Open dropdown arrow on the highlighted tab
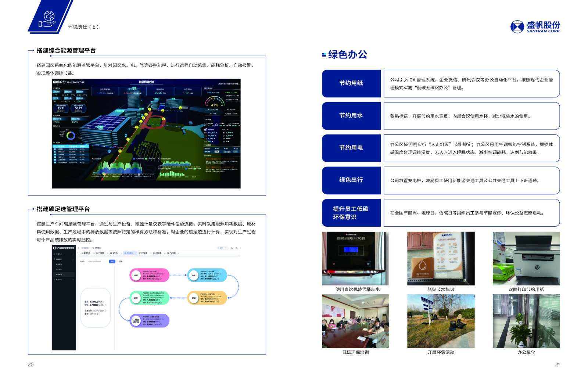 pyautogui.click(x=136, y=253)
